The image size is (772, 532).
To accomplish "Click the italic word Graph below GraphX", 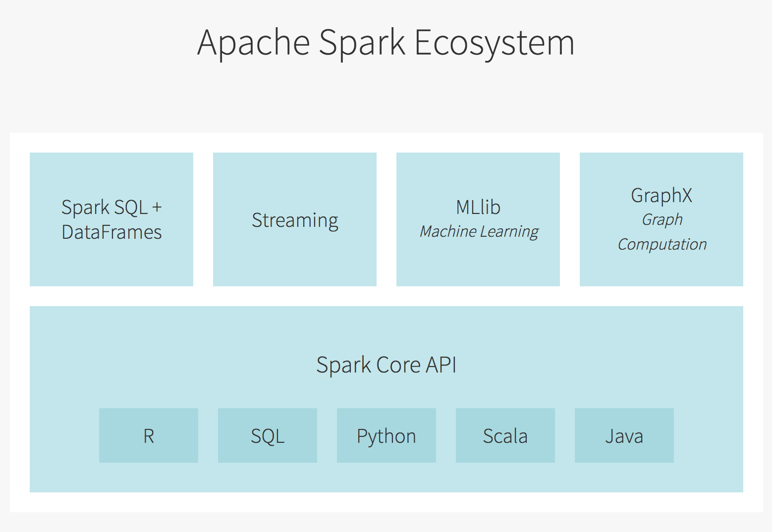I will point(662,219).
